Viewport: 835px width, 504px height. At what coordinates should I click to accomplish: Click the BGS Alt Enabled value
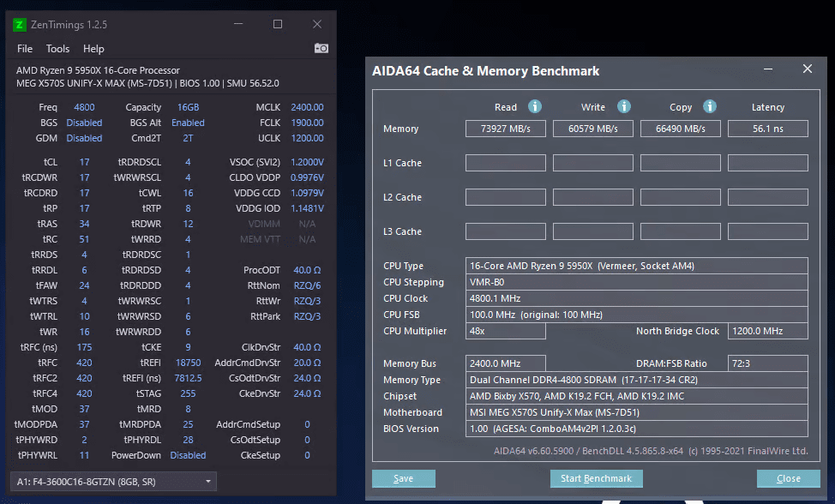(188, 123)
